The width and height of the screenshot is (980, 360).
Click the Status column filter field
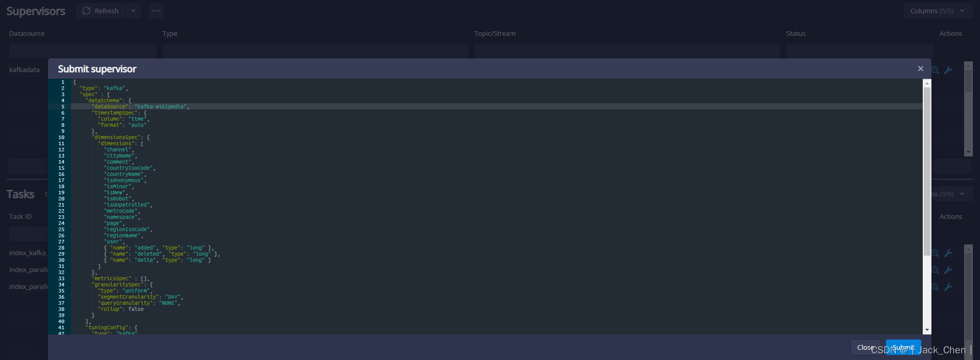tap(860, 50)
